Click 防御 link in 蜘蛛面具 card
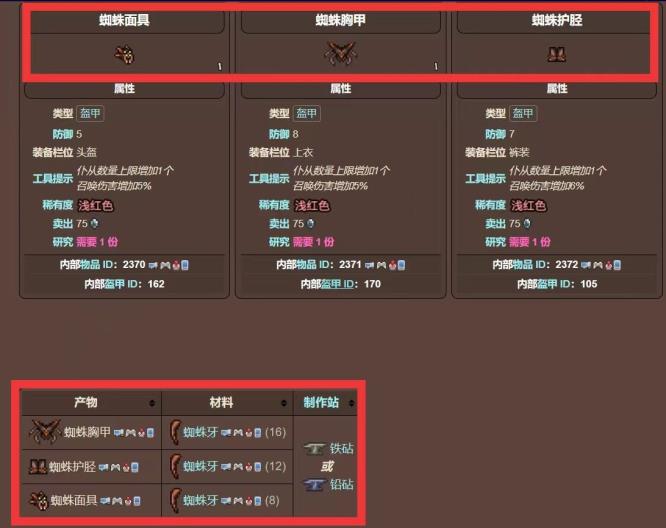 (x=62, y=134)
